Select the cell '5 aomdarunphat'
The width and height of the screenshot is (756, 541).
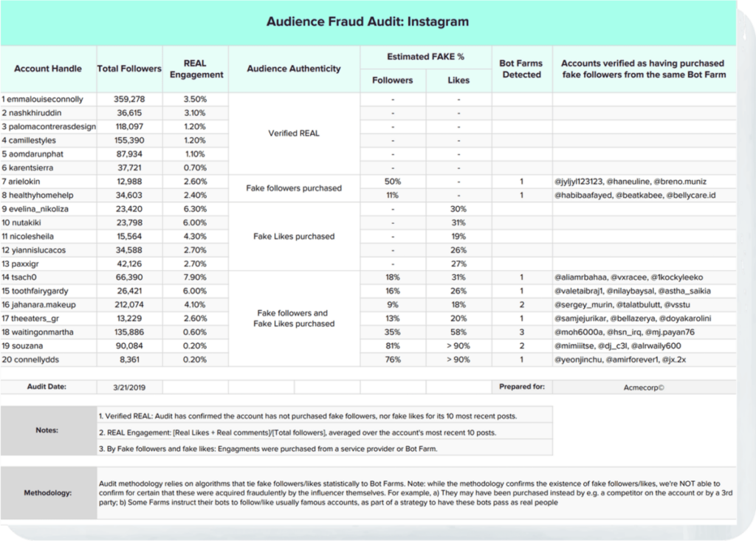(x=48, y=154)
